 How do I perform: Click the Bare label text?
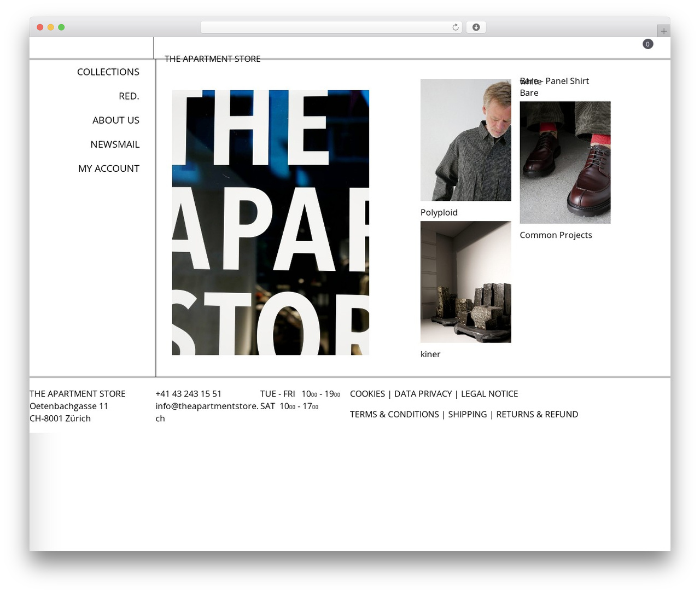coord(529,92)
